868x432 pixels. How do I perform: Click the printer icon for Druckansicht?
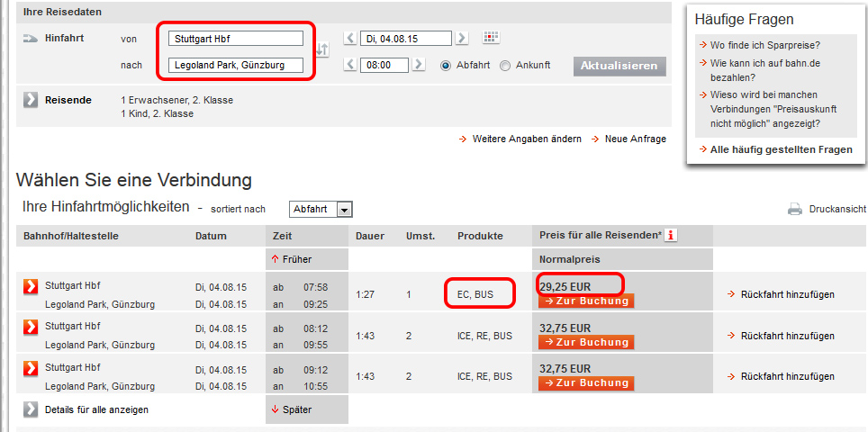point(795,209)
